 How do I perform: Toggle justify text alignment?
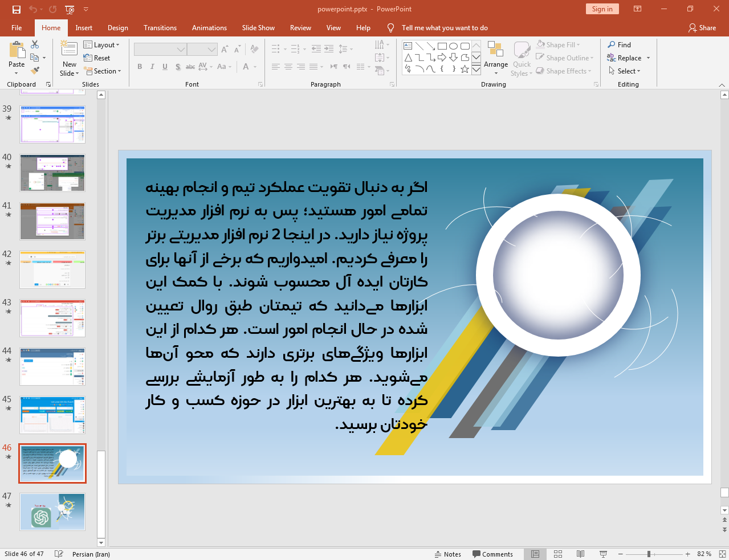313,67
